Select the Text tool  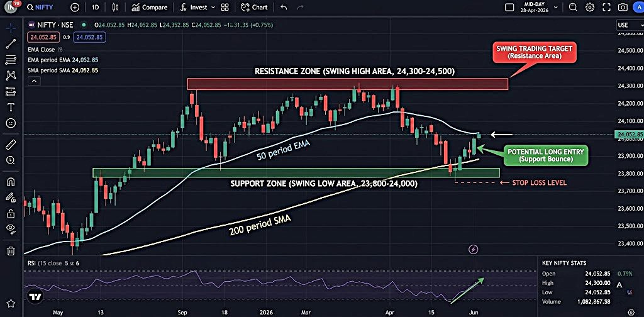[11, 108]
